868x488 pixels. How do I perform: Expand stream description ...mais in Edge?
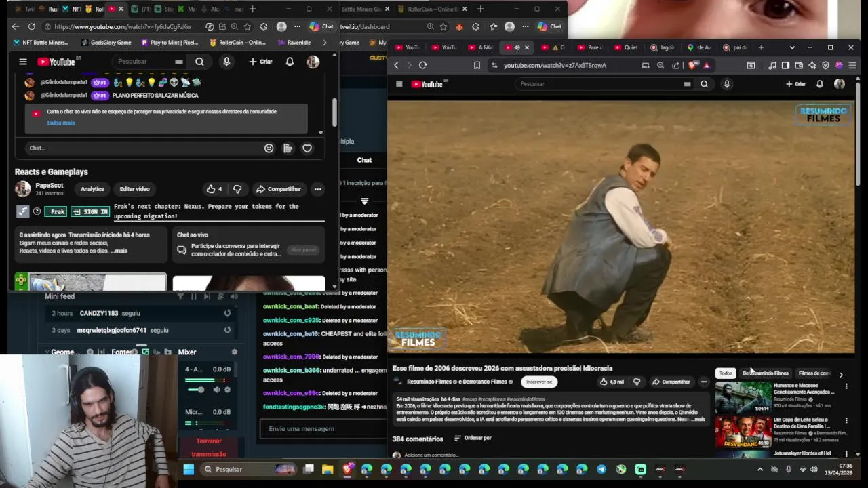119,251
